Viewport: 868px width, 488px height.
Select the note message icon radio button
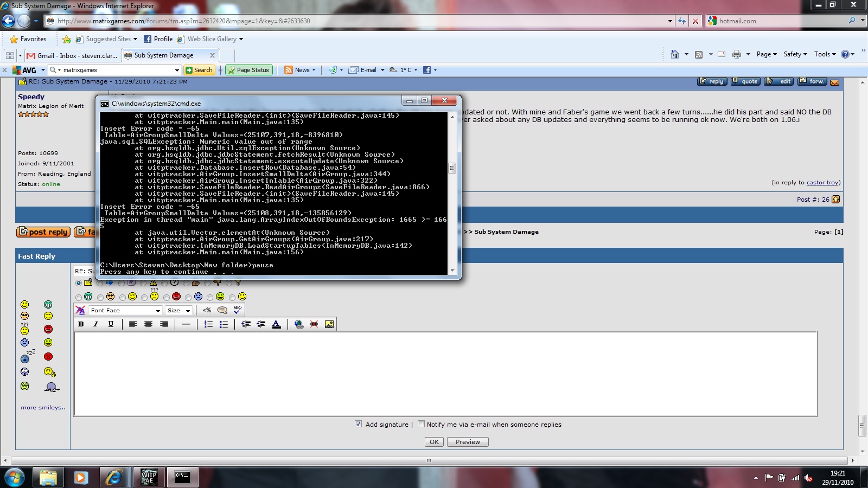79,283
